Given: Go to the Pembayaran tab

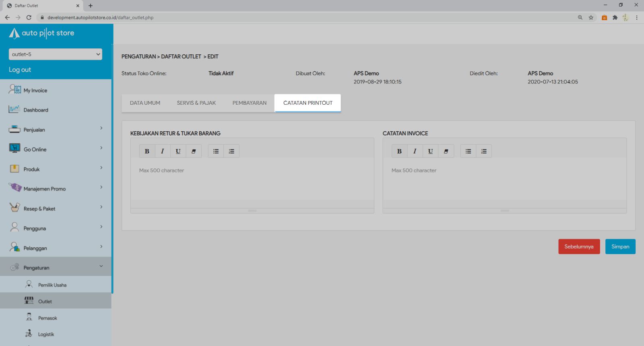Looking at the screenshot, I should pyautogui.click(x=249, y=103).
